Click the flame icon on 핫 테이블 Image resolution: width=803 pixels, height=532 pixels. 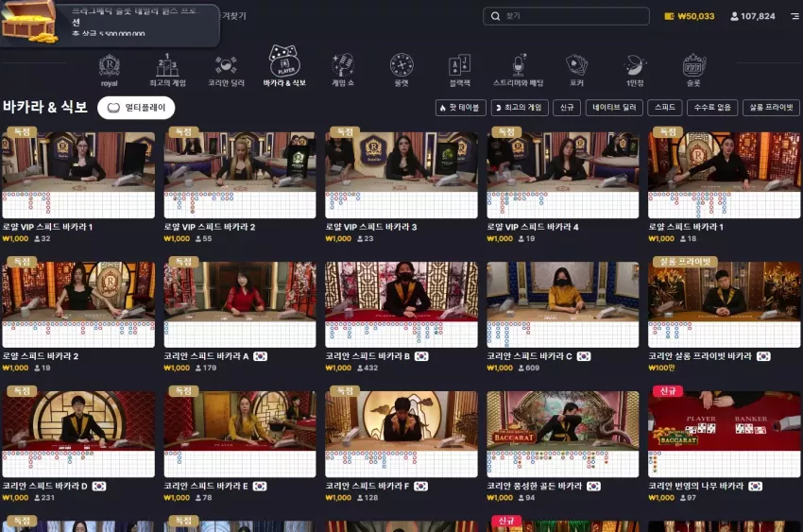pyautogui.click(x=442, y=108)
